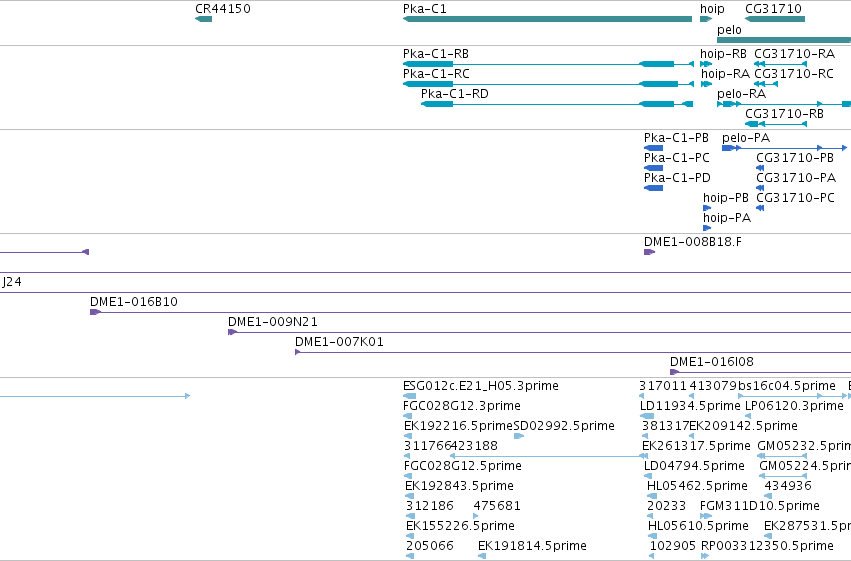Select EST EK192843.5prime
The image size is (851, 561).
[x=410, y=496]
